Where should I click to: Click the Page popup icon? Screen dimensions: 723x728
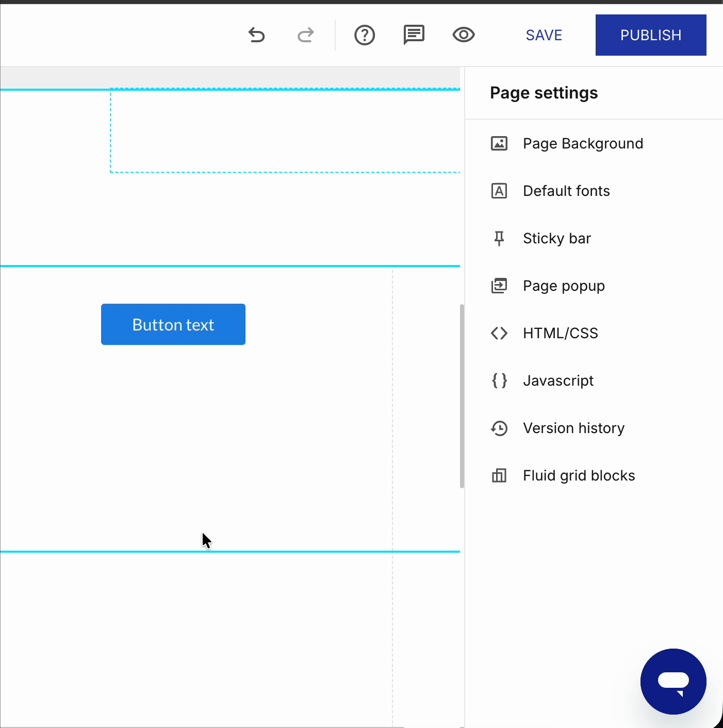click(499, 286)
